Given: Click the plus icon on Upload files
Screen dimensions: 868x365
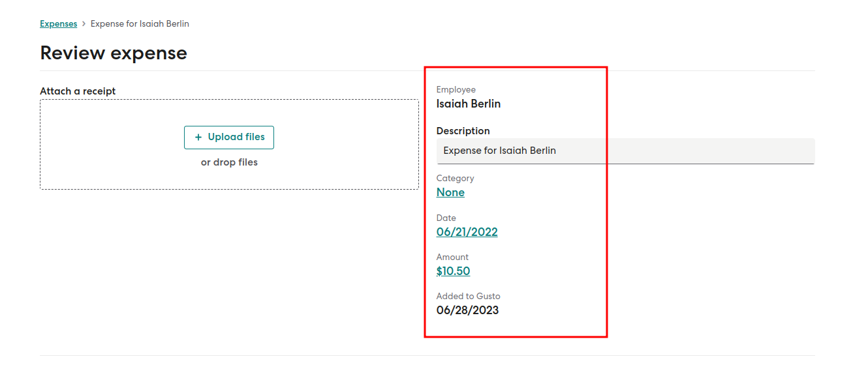Looking at the screenshot, I should (198, 138).
